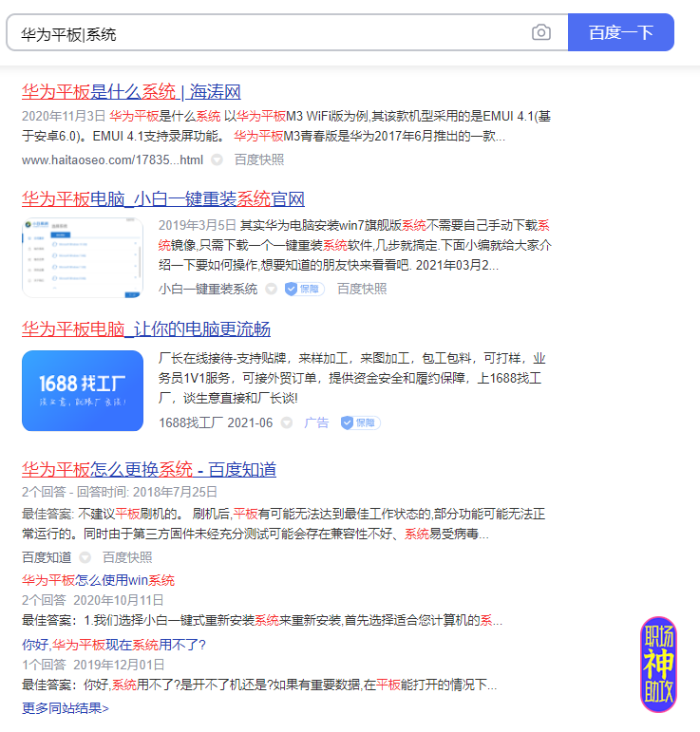Click the 广告 label on the 1688 ad
Viewport: 700px width, 732px height.
[316, 422]
